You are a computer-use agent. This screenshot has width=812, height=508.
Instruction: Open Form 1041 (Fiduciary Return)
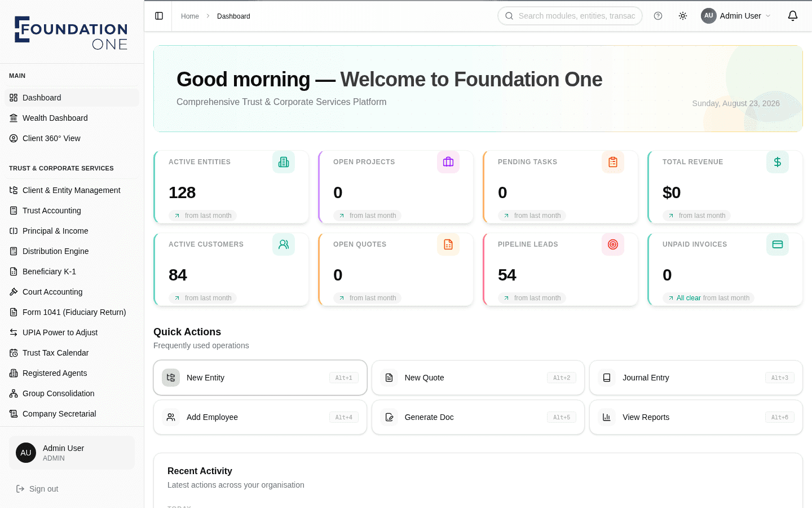pos(72,312)
